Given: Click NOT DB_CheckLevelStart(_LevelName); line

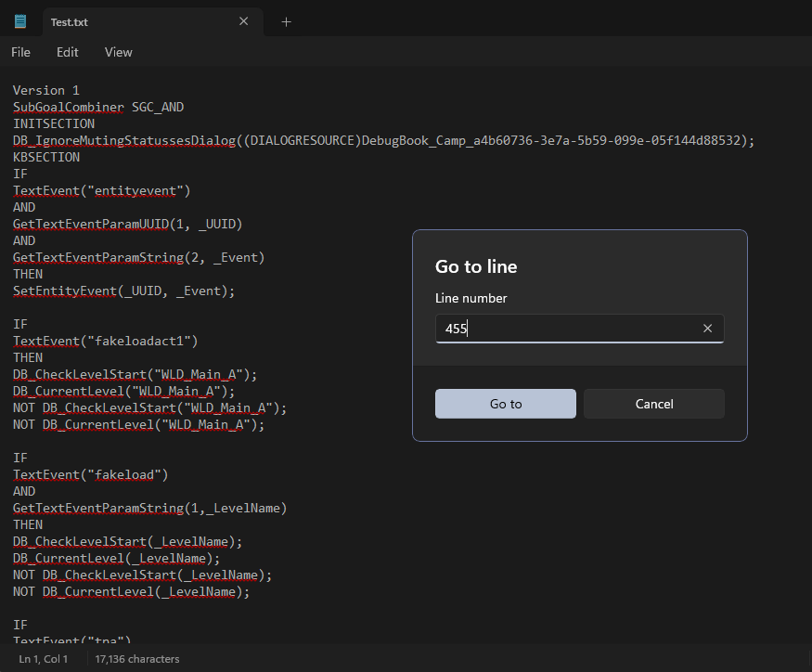Looking at the screenshot, I should pos(142,575).
